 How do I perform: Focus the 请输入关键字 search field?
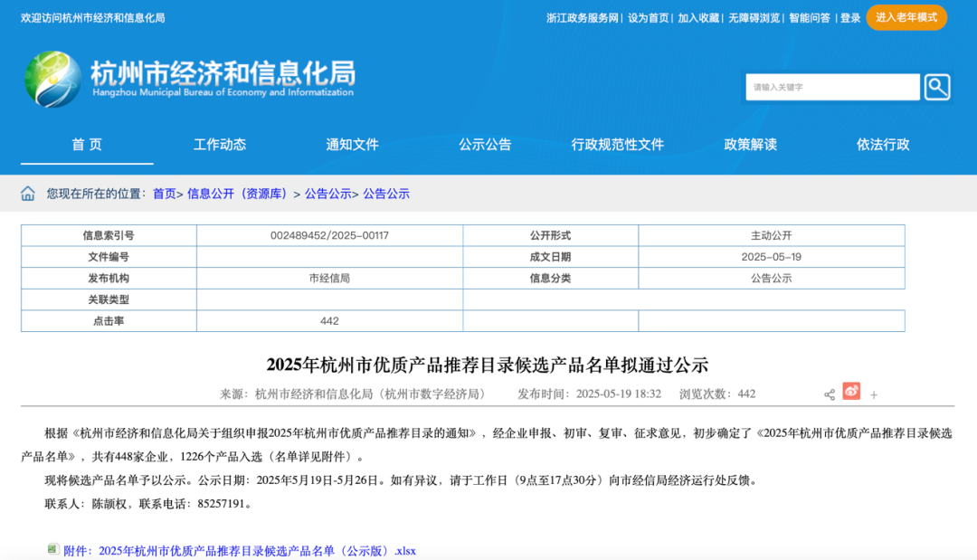832,87
